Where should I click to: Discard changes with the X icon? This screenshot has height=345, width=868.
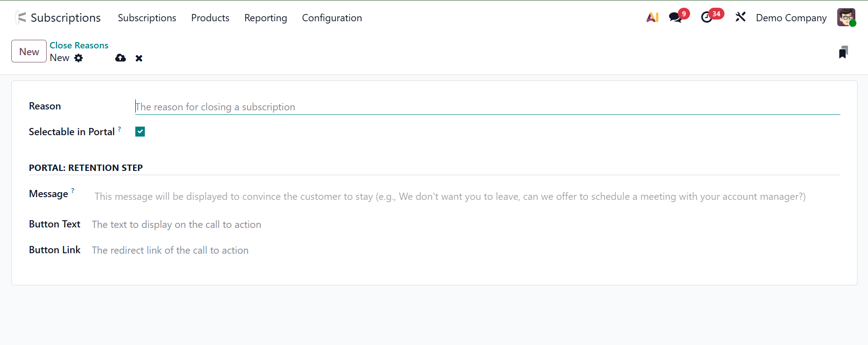[139, 58]
